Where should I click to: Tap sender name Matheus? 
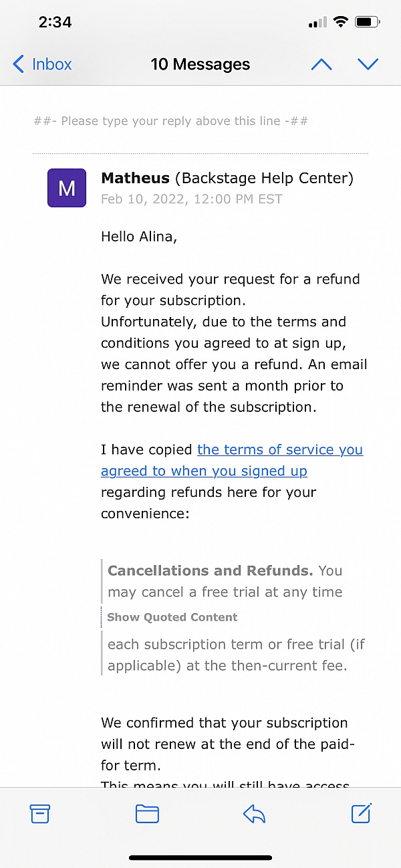[135, 178]
